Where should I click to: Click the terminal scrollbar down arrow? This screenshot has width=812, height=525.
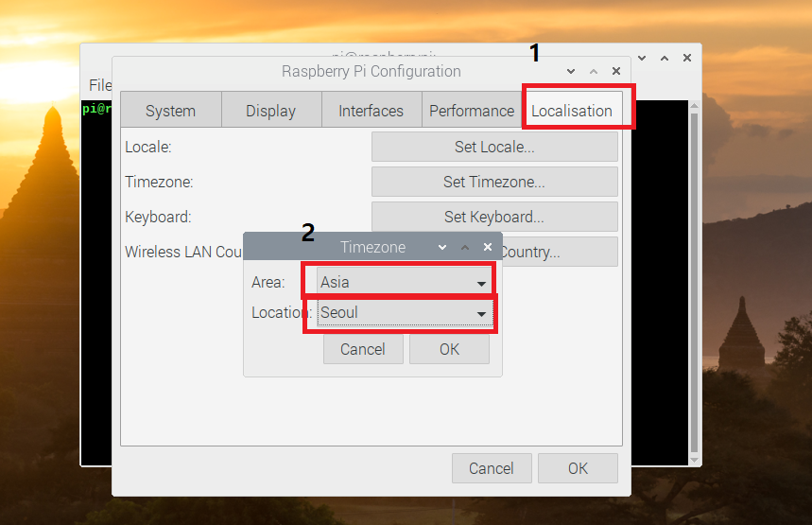[695, 461]
